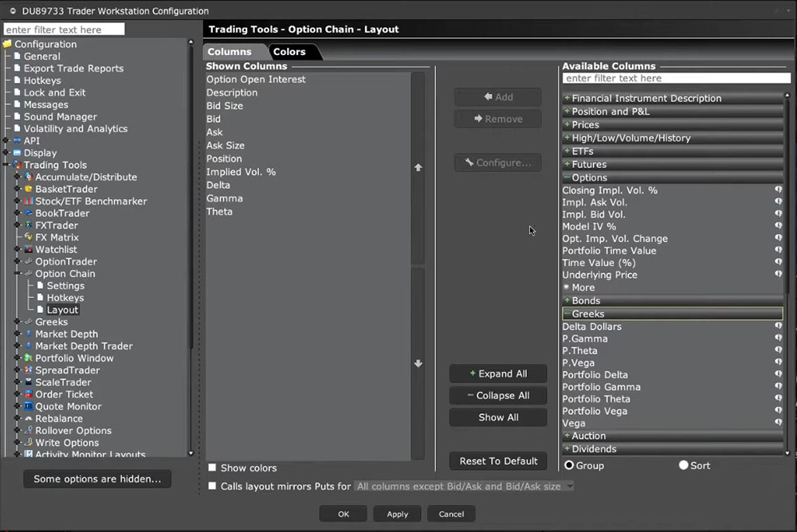Click the FXTrader icon

click(x=29, y=225)
